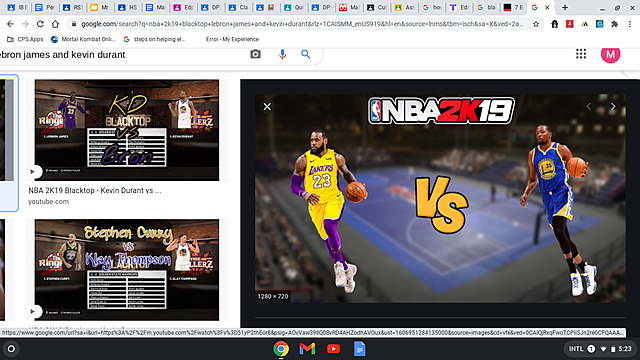This screenshot has width=640, height=360.
Task: Check the Wi-Fi status icon
Action: point(603,349)
